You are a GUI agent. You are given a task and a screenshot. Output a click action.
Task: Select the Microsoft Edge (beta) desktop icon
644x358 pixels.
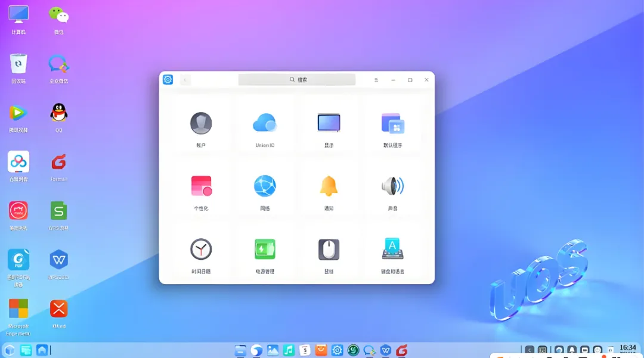tap(18, 317)
